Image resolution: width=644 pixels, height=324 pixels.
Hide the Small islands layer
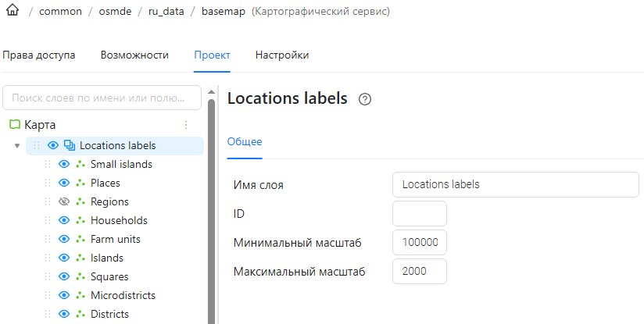click(x=63, y=164)
